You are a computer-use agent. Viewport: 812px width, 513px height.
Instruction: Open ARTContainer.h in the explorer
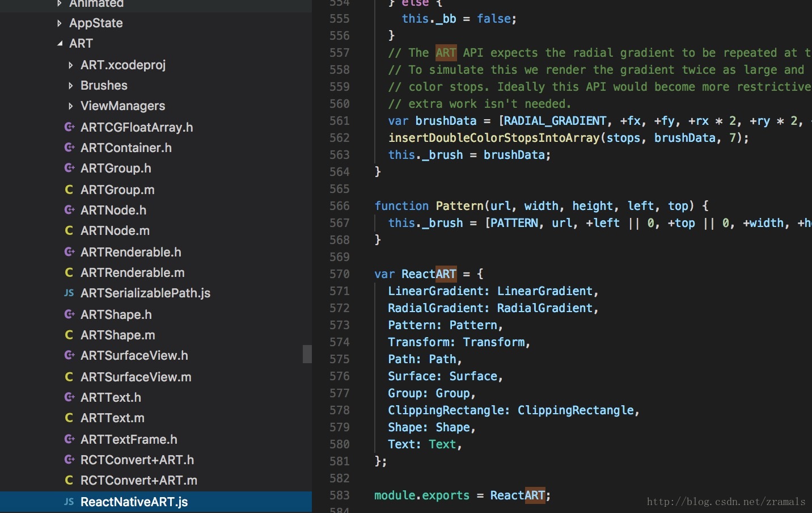coord(126,148)
